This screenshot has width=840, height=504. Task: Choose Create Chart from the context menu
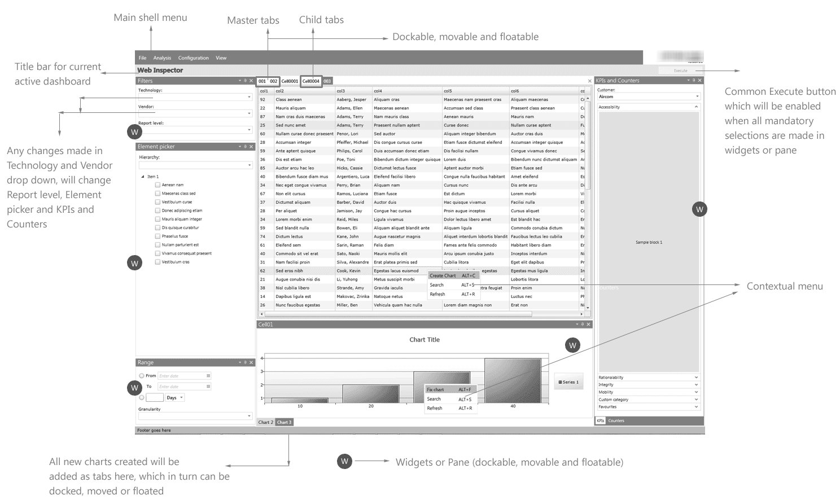coord(443,276)
